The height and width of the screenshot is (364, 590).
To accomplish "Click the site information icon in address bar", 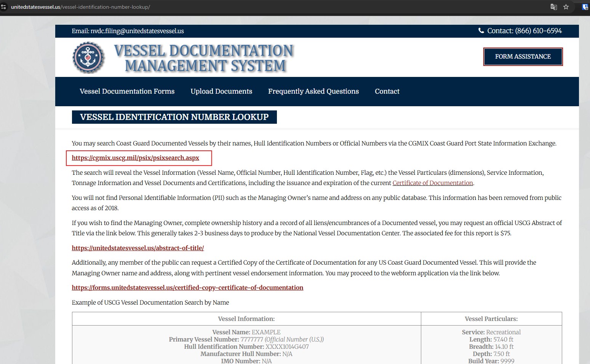I will 4,7.
